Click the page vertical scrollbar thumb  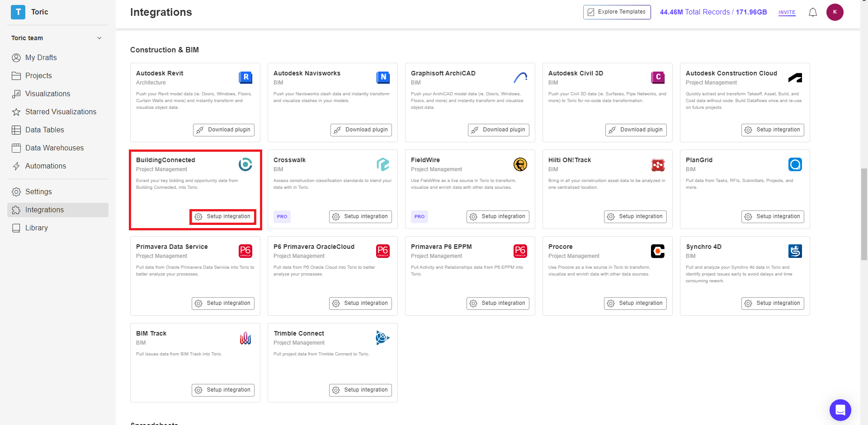click(x=864, y=214)
